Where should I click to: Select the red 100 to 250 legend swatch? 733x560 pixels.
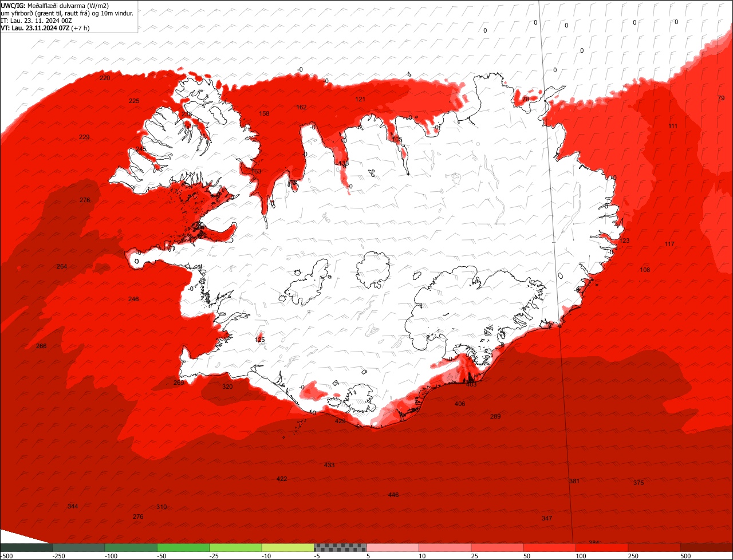(602, 547)
